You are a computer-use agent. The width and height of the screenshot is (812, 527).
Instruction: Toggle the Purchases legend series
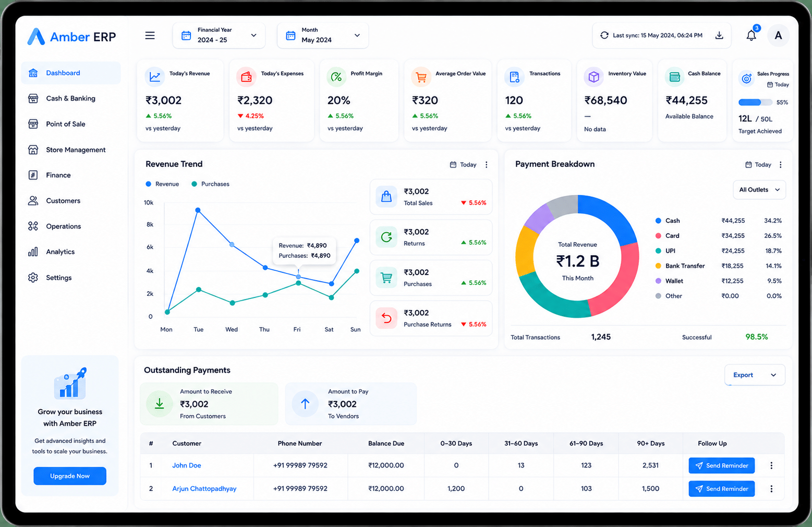211,184
